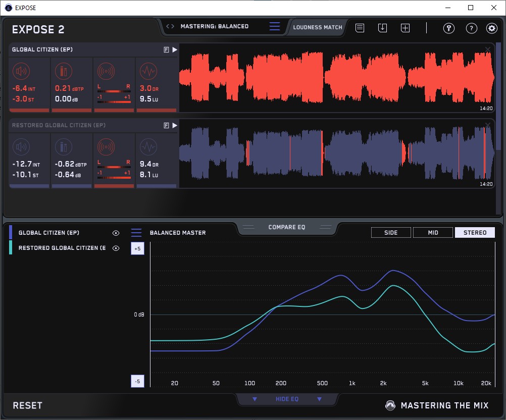
Task: Click the Reset button
Action: tap(28, 405)
